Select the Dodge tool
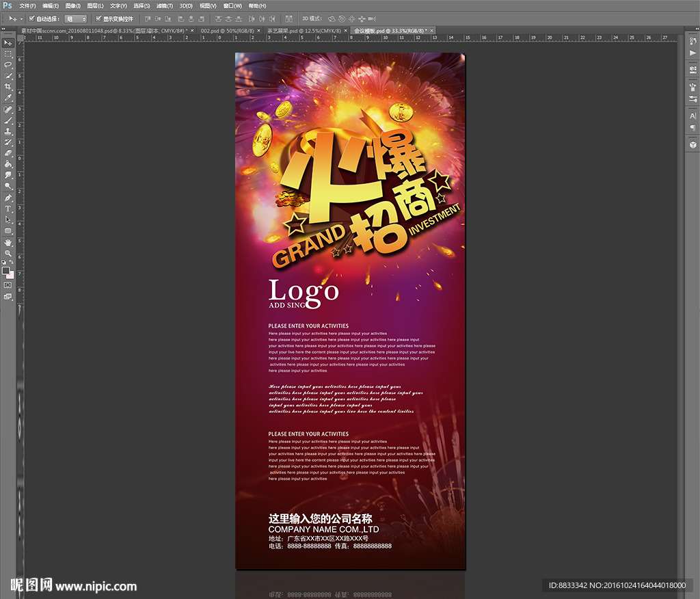This screenshot has width=700, height=599. 8,186
